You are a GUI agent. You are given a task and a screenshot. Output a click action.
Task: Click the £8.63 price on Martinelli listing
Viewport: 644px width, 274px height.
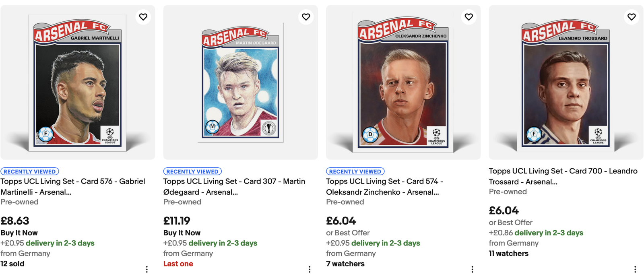[15, 221]
